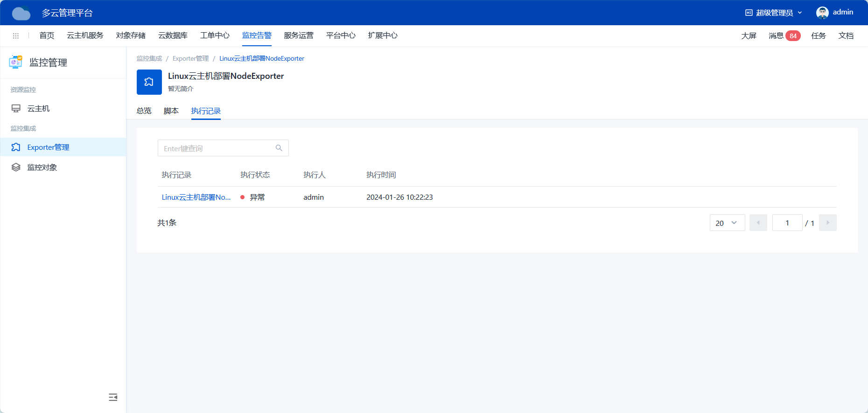Go to next page arrow
The height and width of the screenshot is (413, 868).
point(827,223)
